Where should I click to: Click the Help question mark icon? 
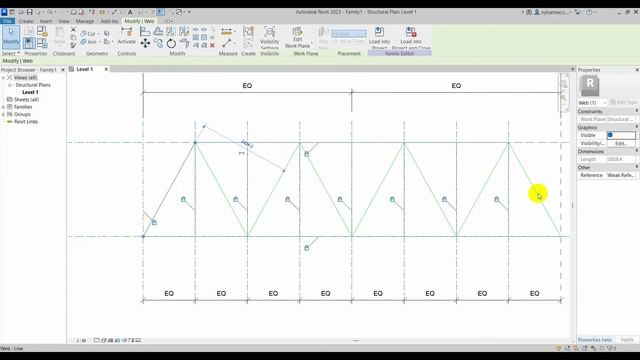click(x=589, y=12)
